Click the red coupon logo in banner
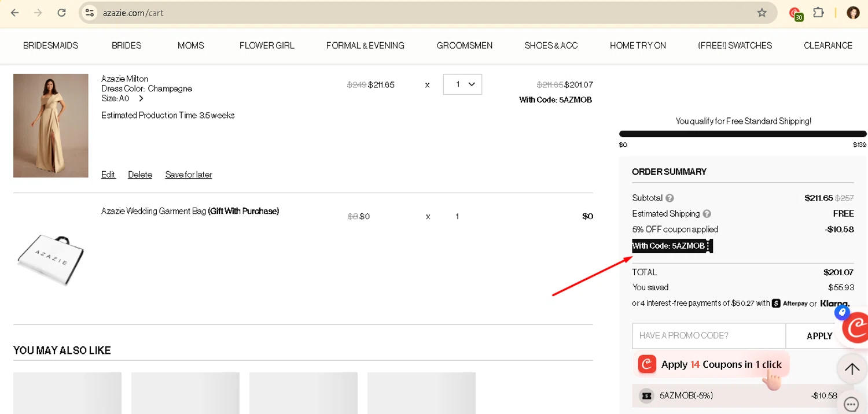 click(x=647, y=364)
